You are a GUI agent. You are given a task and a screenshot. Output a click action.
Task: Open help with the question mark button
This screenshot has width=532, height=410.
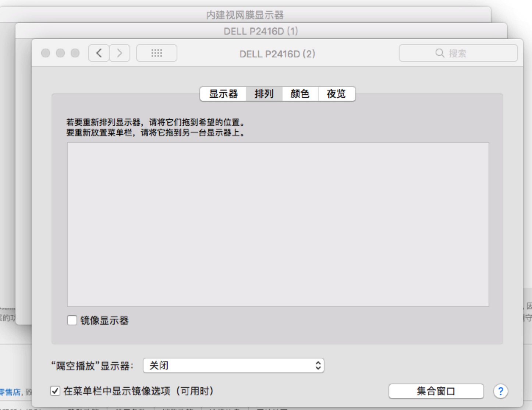click(500, 391)
